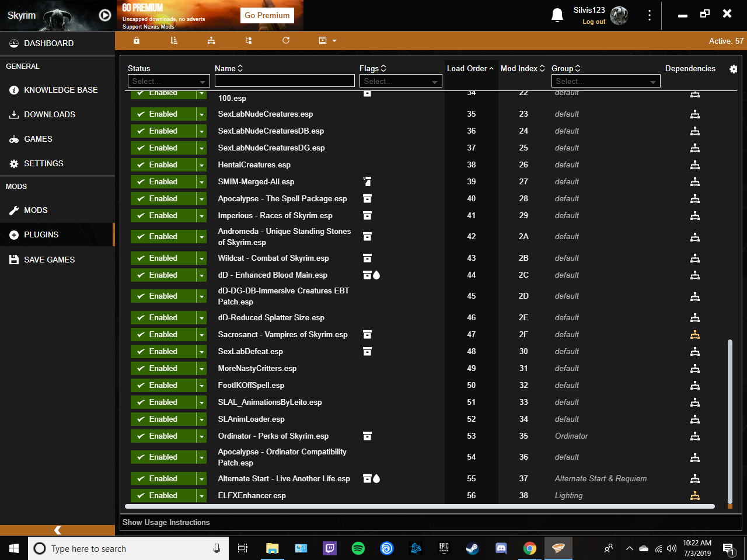Open status dropdown arrow for SLAL_AnimationsByLeito.esp

[x=201, y=402]
